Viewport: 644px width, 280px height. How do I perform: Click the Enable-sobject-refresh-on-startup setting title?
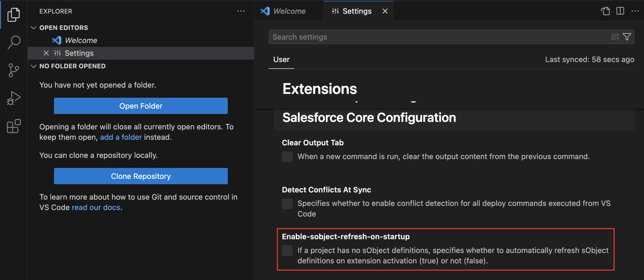point(346,237)
